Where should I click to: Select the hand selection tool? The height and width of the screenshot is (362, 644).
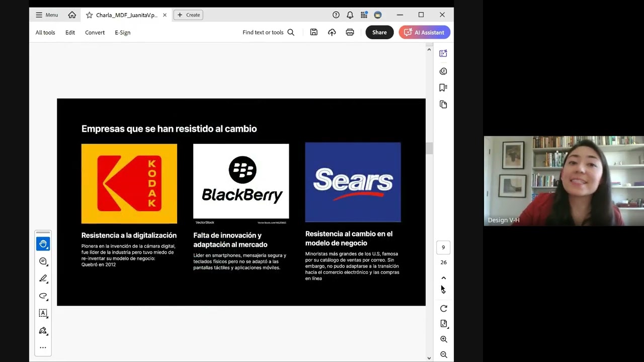pos(43,244)
